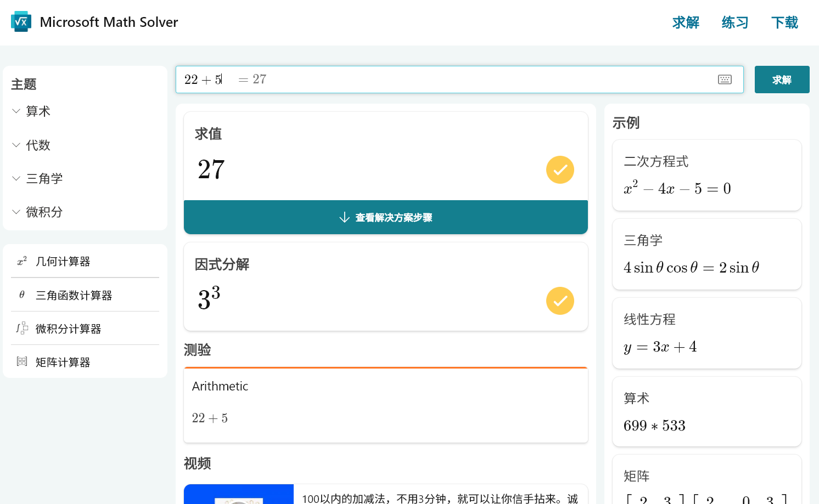The width and height of the screenshot is (819, 504).
Task: Open the on-screen math keyboard
Action: tap(725, 80)
